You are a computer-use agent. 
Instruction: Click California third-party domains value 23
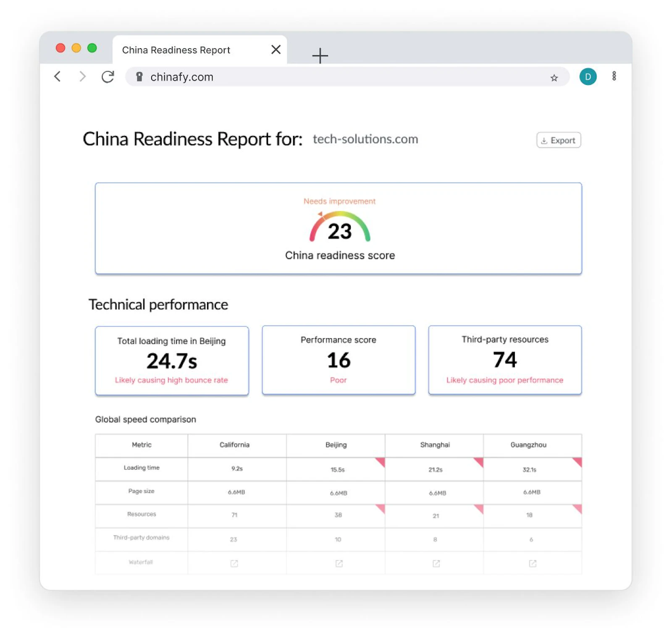click(234, 539)
